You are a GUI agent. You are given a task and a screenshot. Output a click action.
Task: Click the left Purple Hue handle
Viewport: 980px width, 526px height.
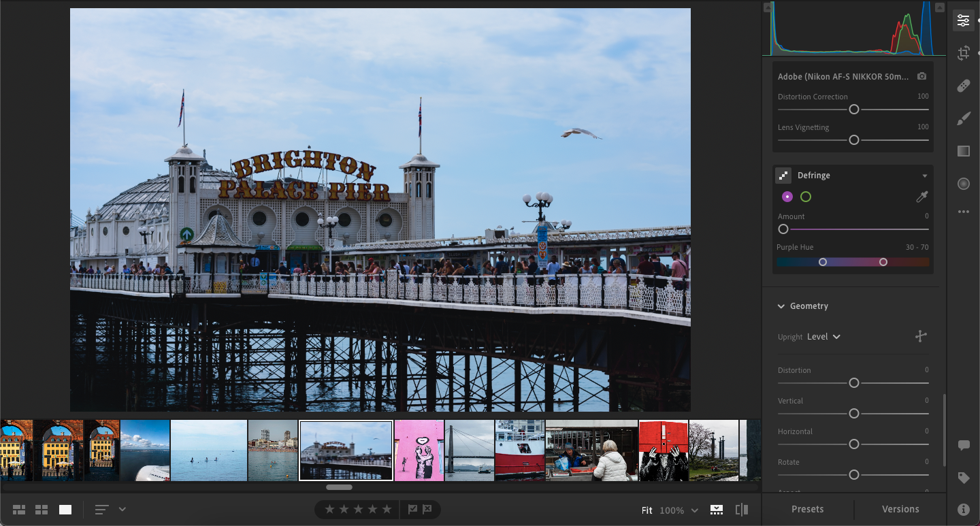click(x=823, y=262)
